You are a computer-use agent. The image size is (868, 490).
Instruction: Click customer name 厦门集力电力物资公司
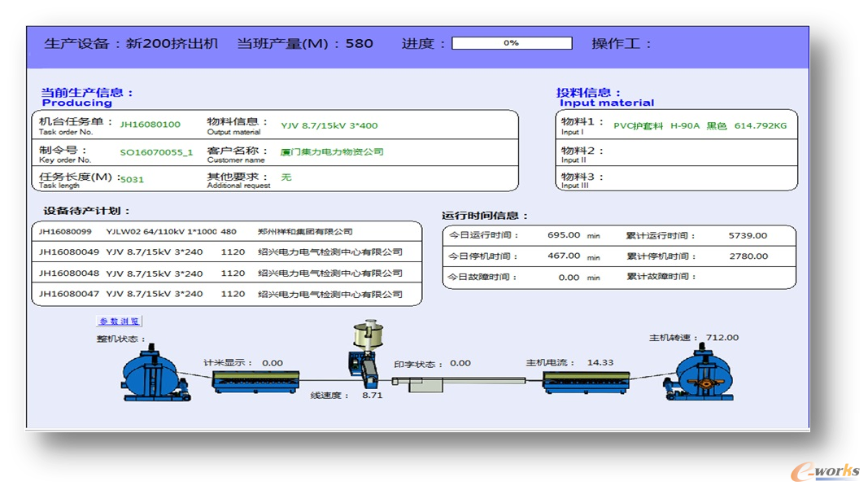(332, 151)
